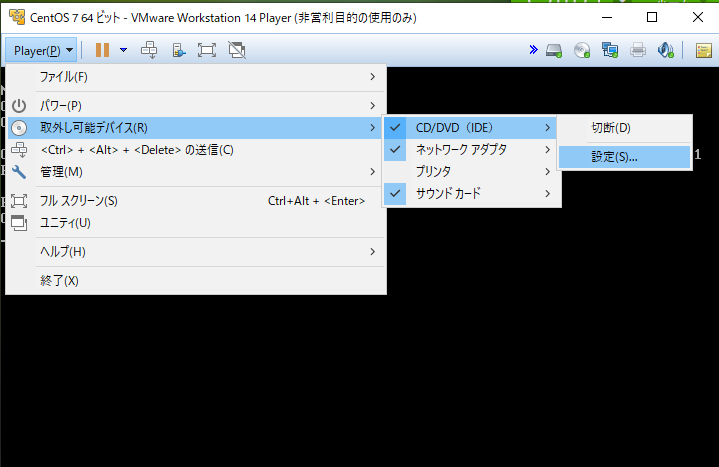Open the Player(P) menu button

(41, 50)
